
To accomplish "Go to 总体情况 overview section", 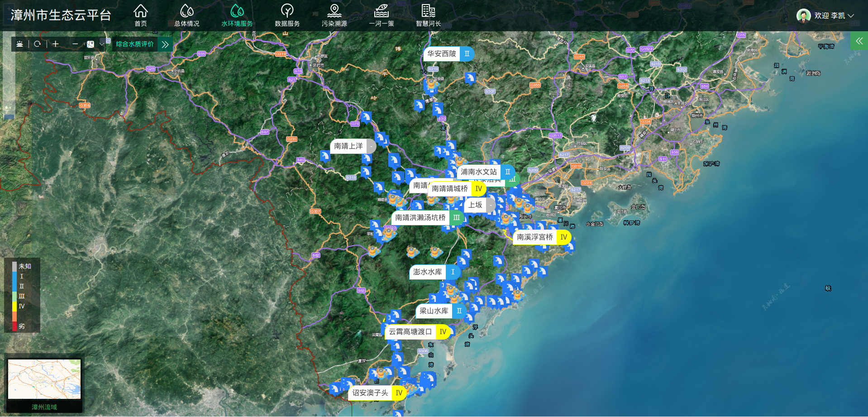I will tap(187, 15).
